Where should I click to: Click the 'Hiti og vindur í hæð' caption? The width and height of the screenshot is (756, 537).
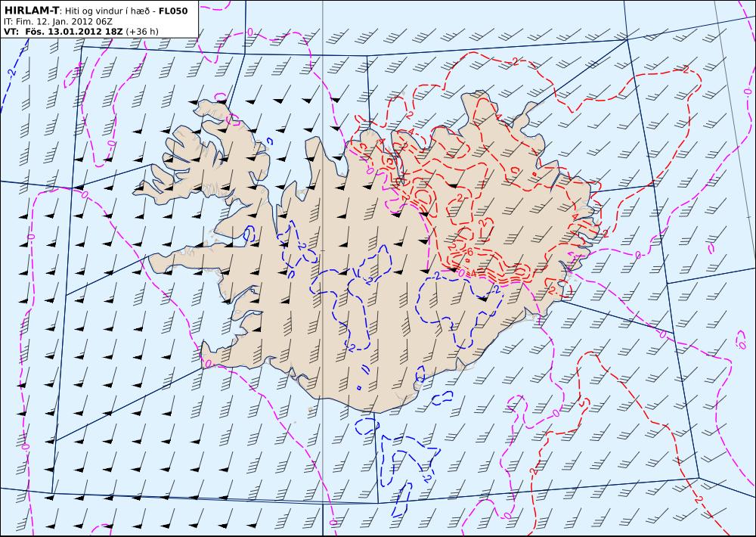[x=107, y=11]
